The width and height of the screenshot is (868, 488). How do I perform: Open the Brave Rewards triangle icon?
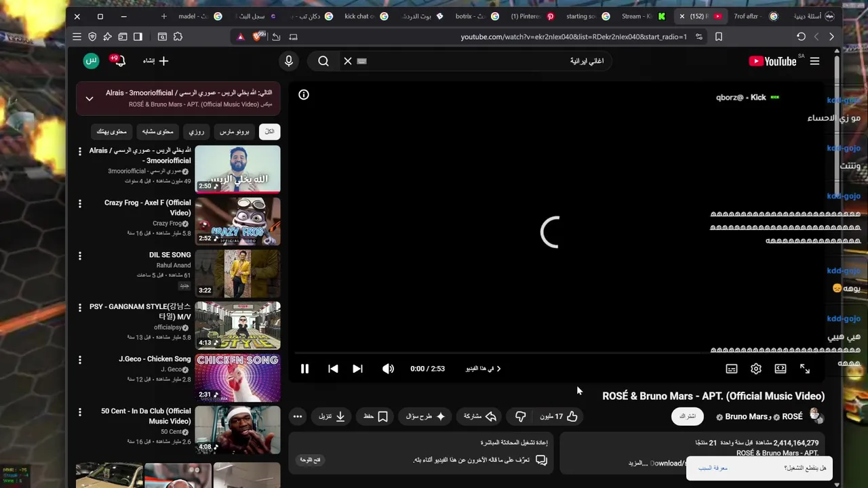[241, 37]
